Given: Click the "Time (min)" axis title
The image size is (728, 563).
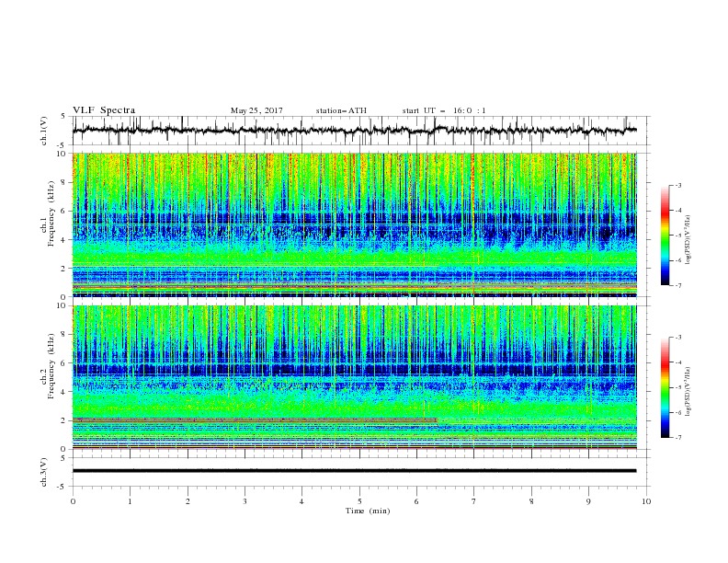Looking at the screenshot, I should (x=368, y=511).
